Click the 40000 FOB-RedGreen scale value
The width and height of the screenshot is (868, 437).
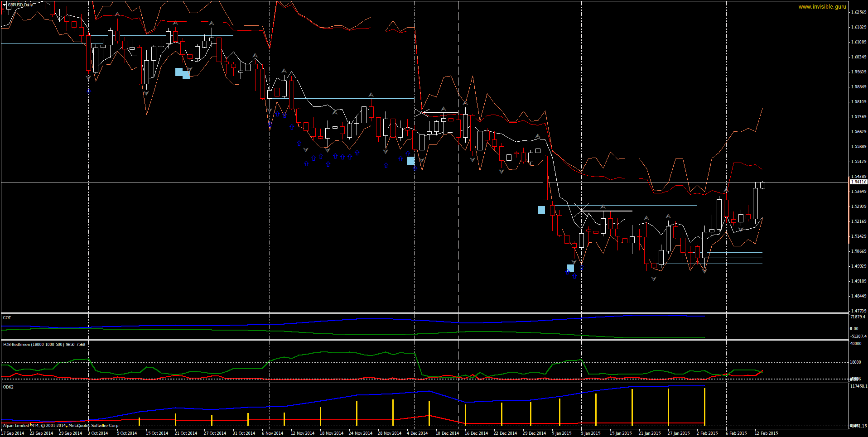coord(856,344)
